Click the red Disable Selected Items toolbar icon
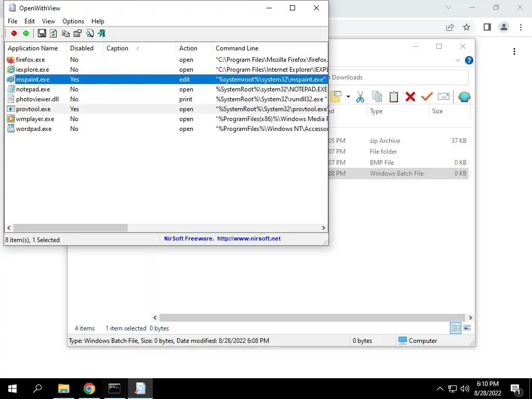Viewport: 532px width, 399px height. [x=14, y=33]
